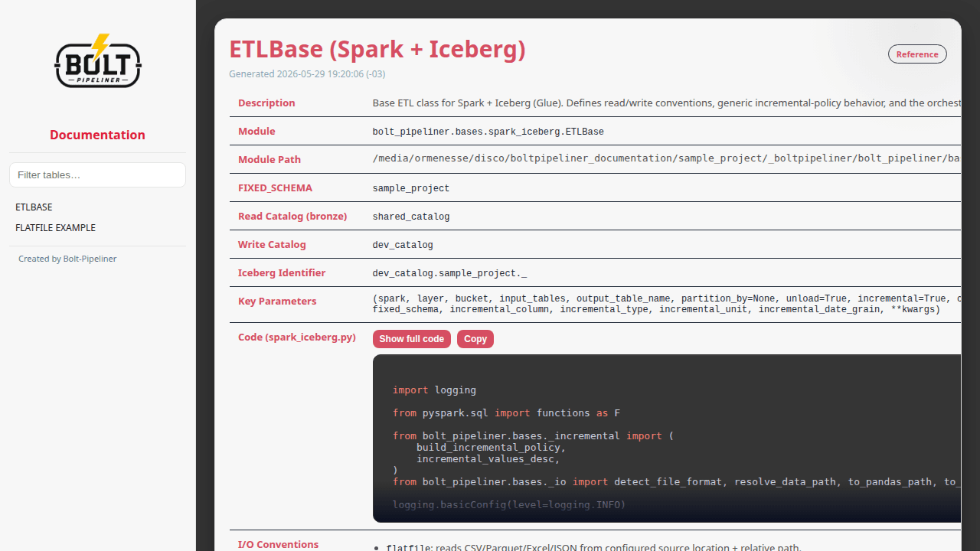Open the FLATFILE EXAMPLE sidebar entry
980x551 pixels.
click(55, 228)
